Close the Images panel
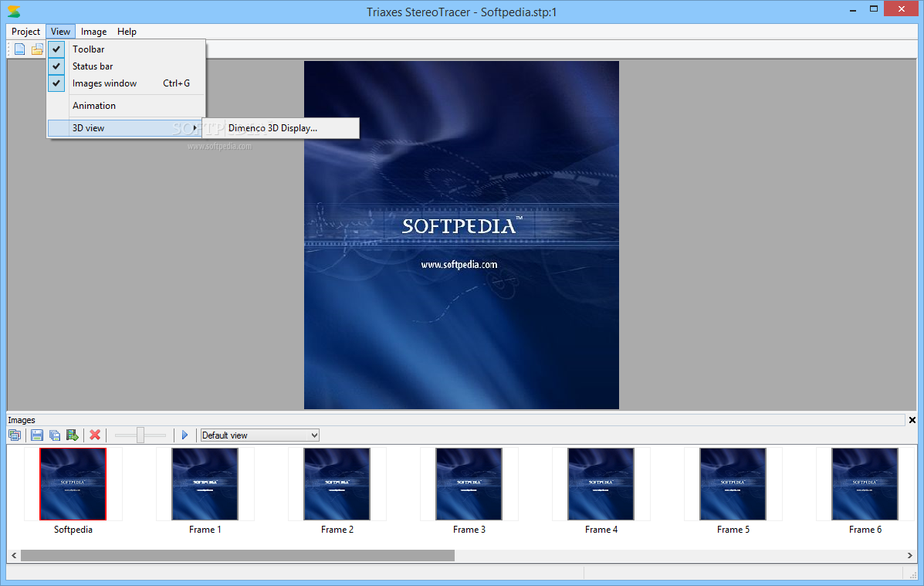The image size is (924, 586). coord(912,420)
